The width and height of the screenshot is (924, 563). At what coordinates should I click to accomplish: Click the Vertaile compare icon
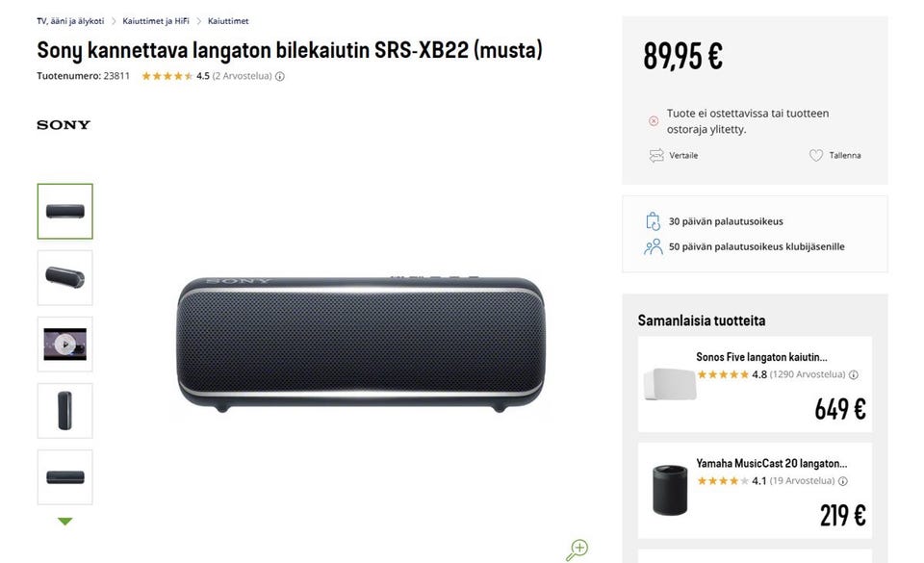pos(656,155)
